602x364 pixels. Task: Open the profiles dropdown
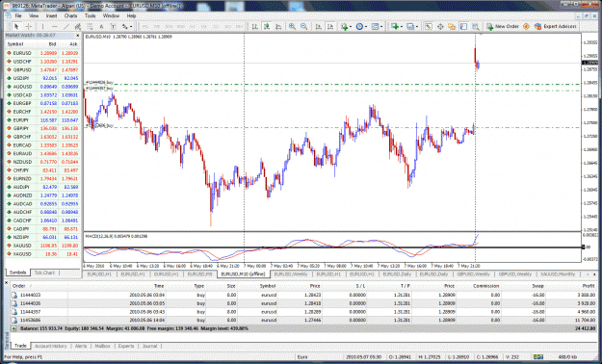point(412,27)
